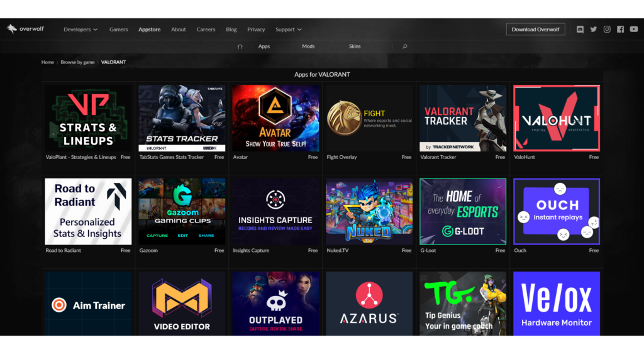Click the 'Apps for VALORANT' heading
The image size is (644, 362).
coord(322,74)
